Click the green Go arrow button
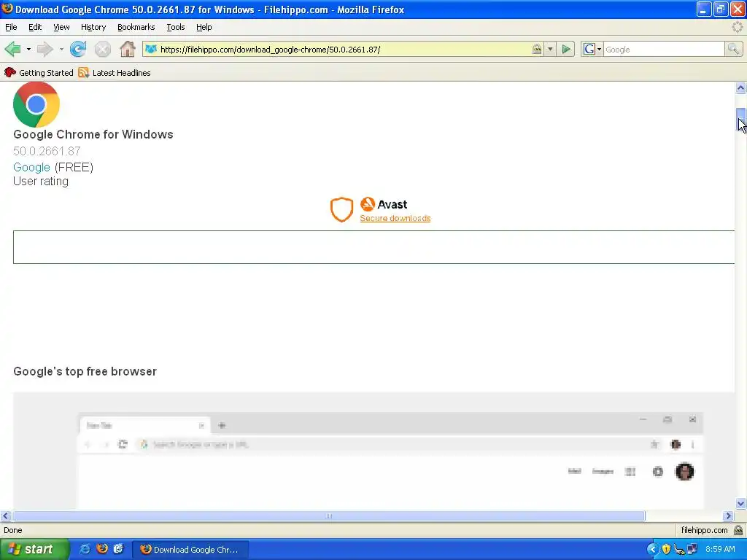This screenshot has width=747, height=560. (566, 49)
